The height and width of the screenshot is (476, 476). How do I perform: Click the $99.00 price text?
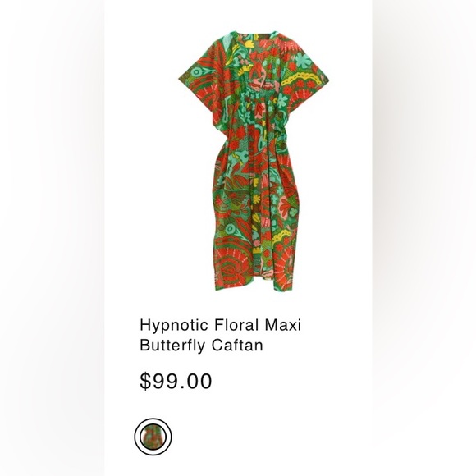(x=176, y=381)
